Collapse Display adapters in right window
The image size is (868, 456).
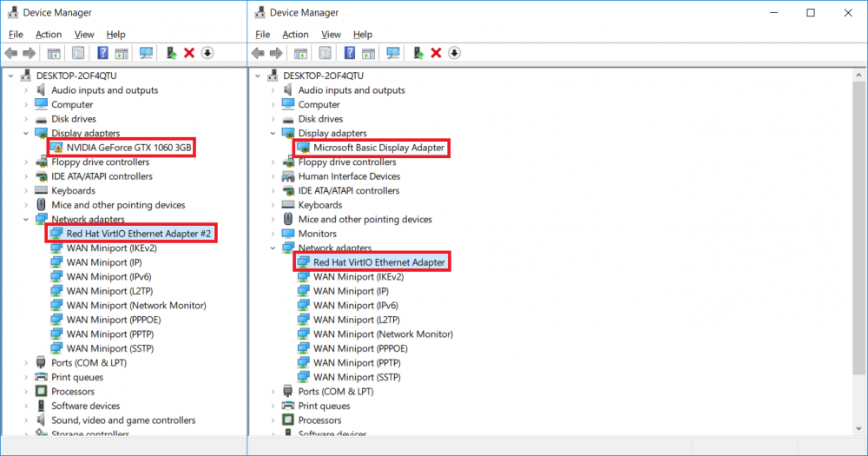pyautogui.click(x=273, y=134)
